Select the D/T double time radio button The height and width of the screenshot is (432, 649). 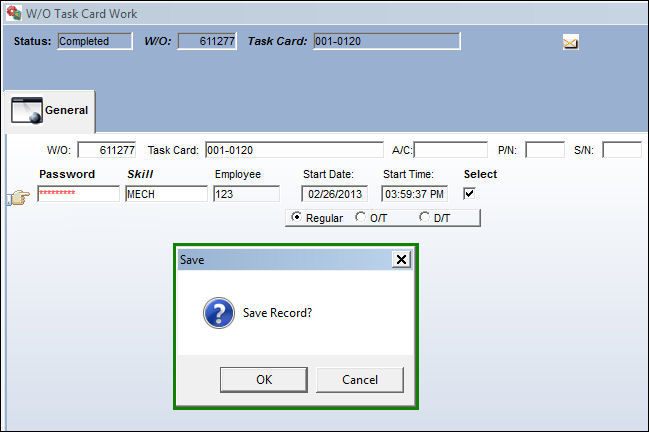[x=424, y=217]
